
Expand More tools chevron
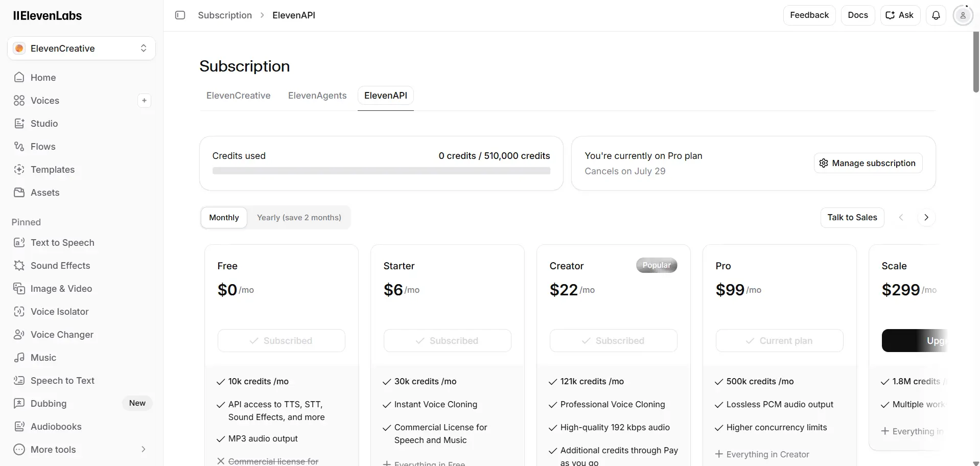pos(144,450)
